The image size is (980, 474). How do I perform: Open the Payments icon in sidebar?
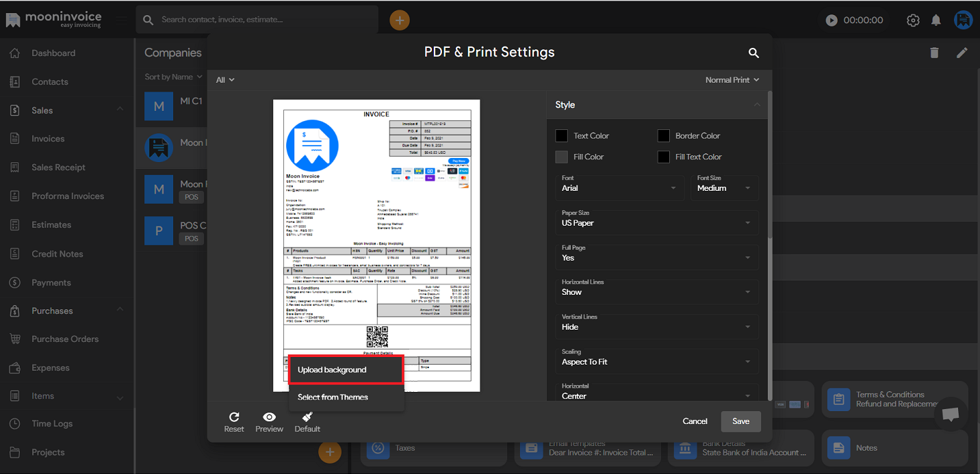15,282
